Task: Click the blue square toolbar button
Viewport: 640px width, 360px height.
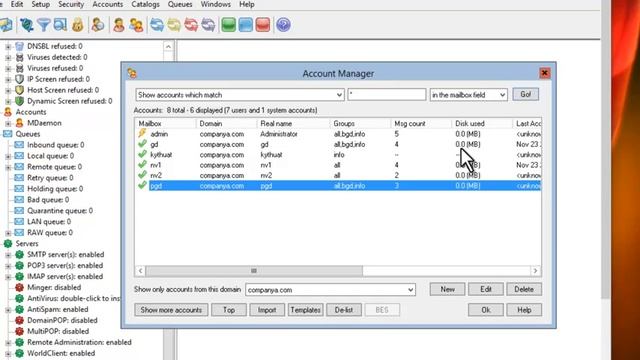Action: coord(246,25)
